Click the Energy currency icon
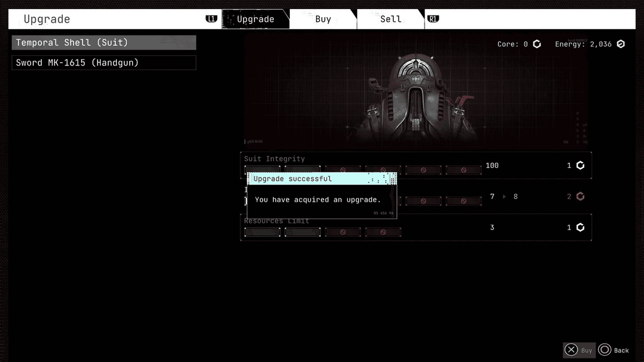This screenshot has width=644, height=362. pos(620,44)
